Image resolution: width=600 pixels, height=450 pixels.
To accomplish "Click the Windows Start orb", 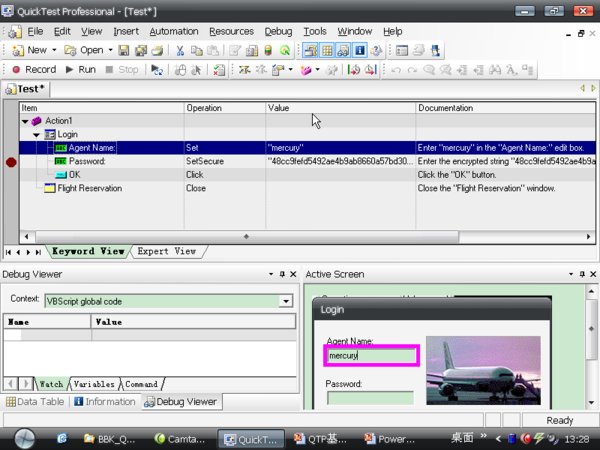I will click(x=25, y=437).
